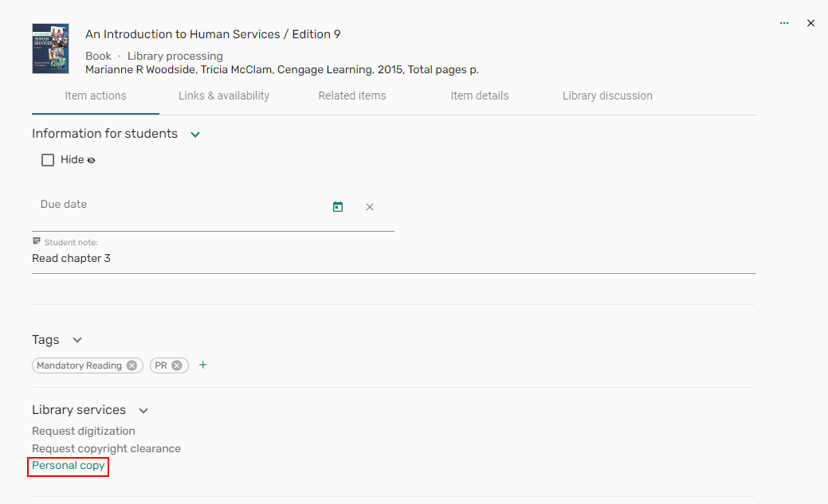Viewport: 828px width, 504px height.
Task: Switch to Links & availability tab
Action: [224, 96]
